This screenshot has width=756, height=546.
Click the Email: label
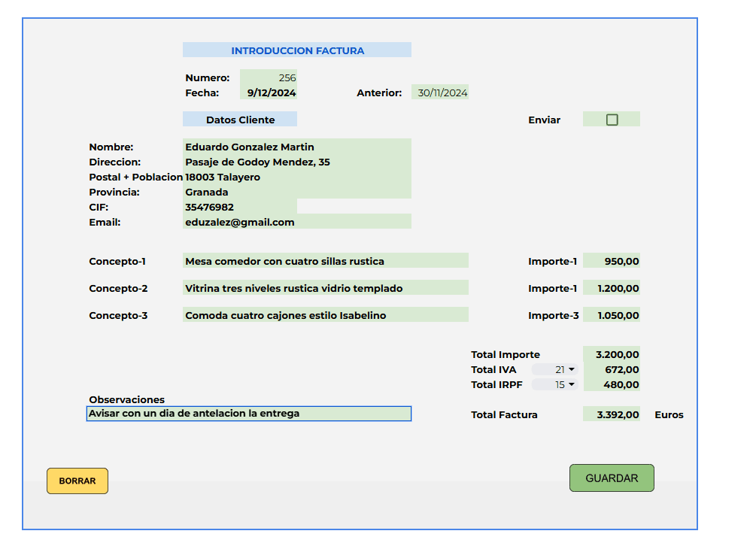click(105, 222)
